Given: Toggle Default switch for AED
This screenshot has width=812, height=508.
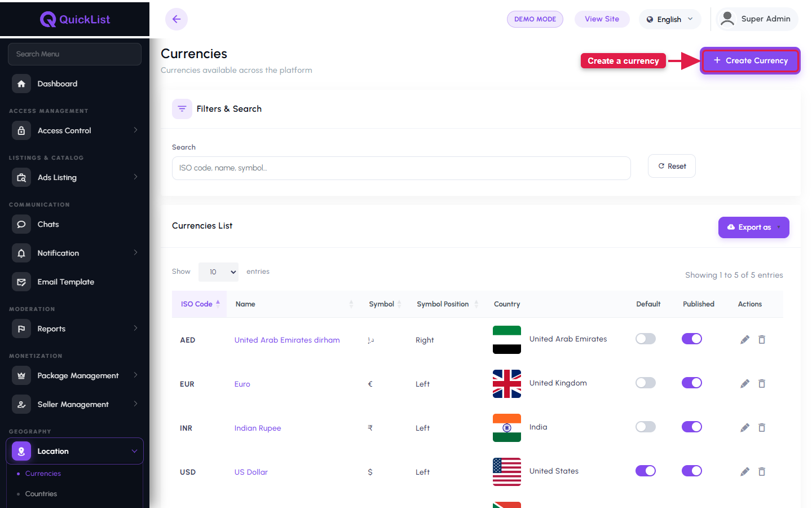Looking at the screenshot, I should [x=646, y=339].
